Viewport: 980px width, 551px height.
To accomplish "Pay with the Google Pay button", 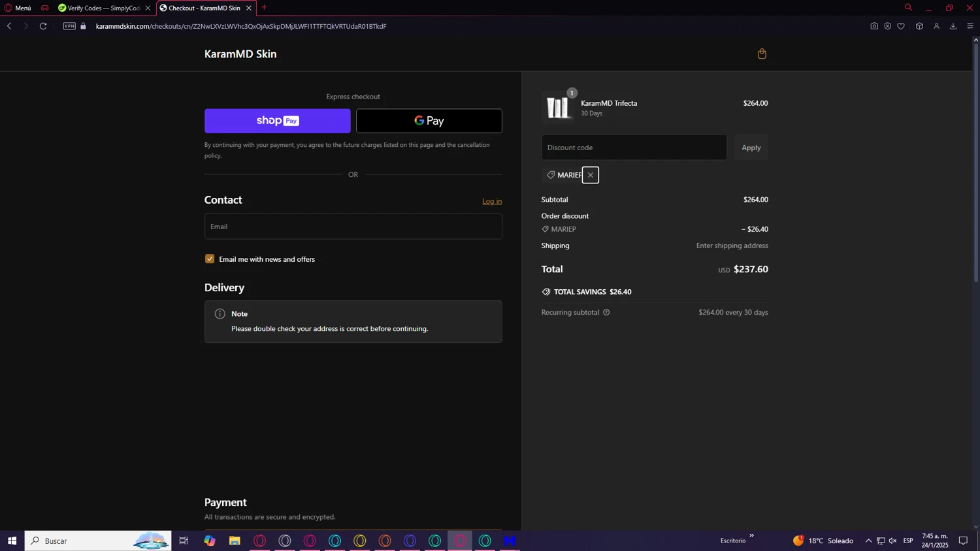I will click(x=429, y=121).
